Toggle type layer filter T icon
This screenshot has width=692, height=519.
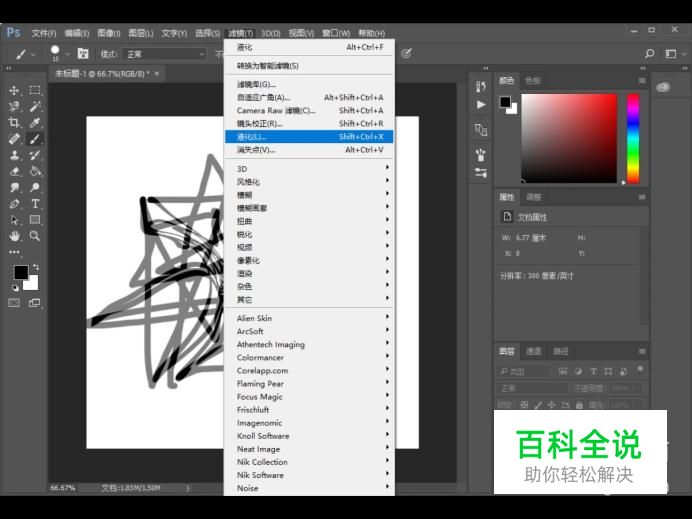(593, 372)
